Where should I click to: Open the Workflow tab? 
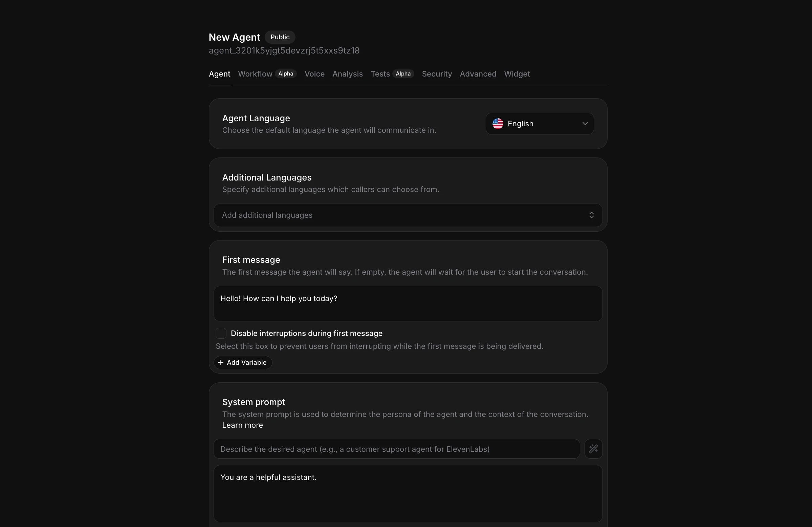(x=255, y=74)
